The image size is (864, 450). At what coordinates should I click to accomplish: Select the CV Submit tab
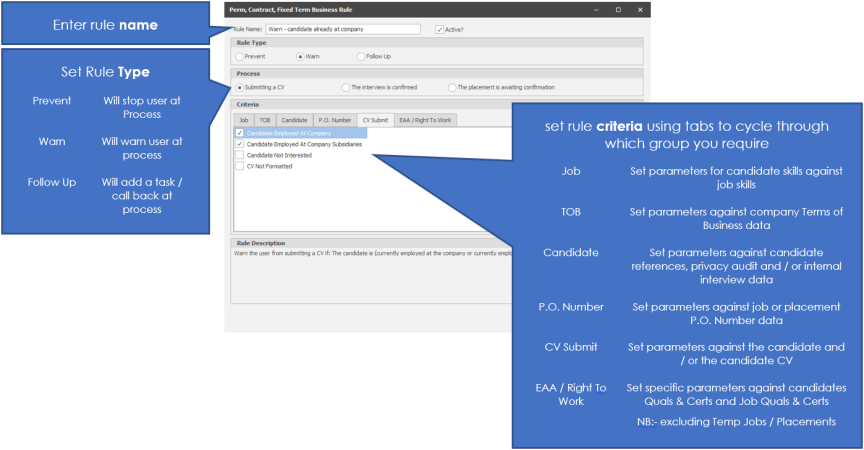tap(375, 120)
